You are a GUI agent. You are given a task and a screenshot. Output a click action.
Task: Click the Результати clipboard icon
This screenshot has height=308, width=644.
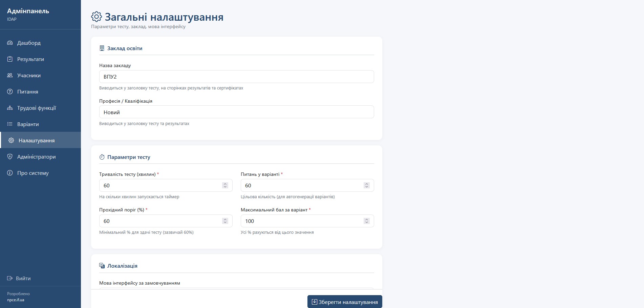tap(10, 59)
